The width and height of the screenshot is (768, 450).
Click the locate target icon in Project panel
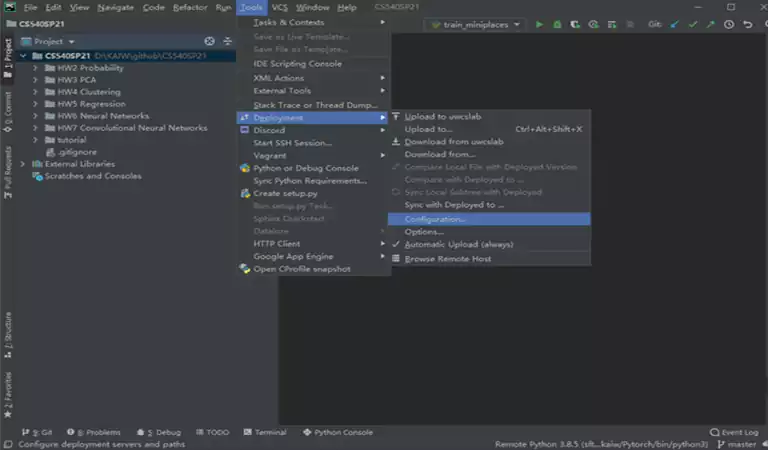click(210, 42)
